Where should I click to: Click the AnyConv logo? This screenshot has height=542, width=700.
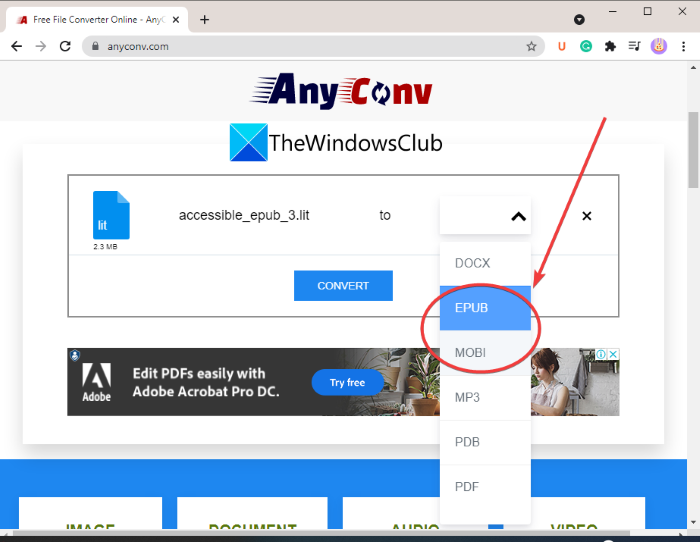pos(341,91)
